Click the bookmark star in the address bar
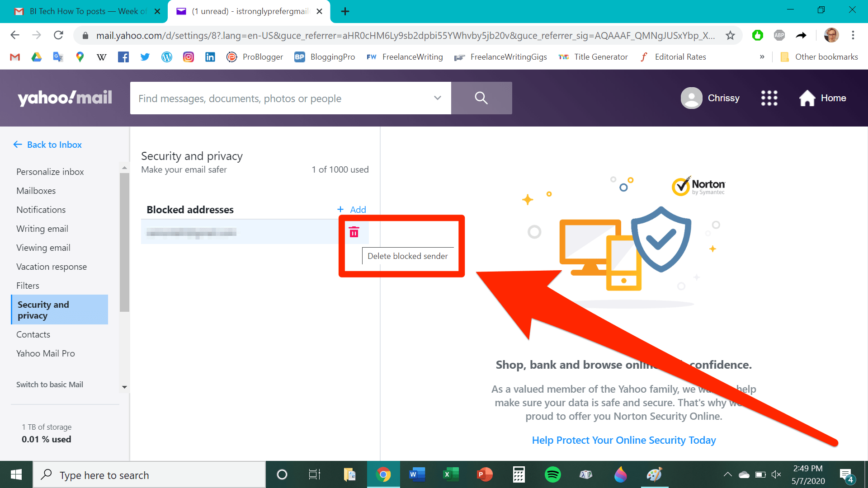This screenshot has width=868, height=488. coord(730,35)
